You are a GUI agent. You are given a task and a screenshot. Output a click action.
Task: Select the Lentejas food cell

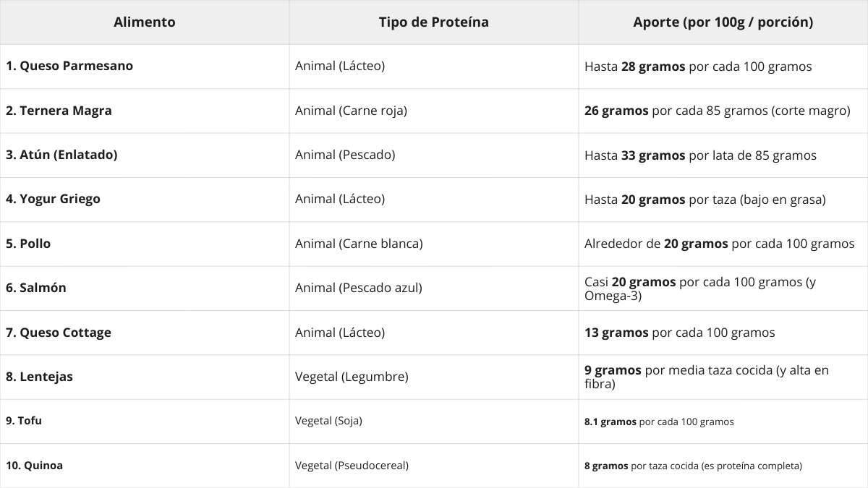39,377
